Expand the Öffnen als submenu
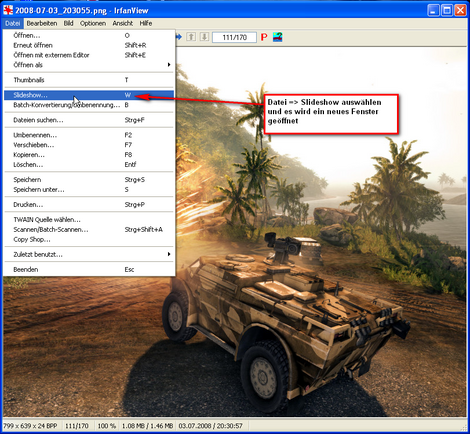 pyautogui.click(x=89, y=65)
